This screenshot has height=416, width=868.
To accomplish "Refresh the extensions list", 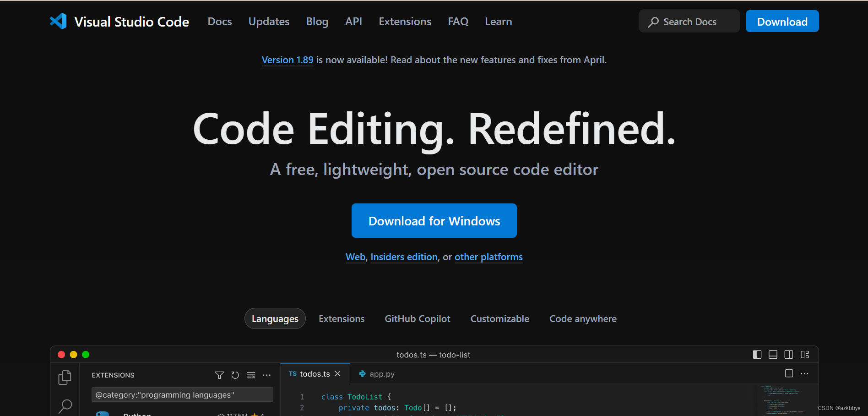I will (x=235, y=375).
